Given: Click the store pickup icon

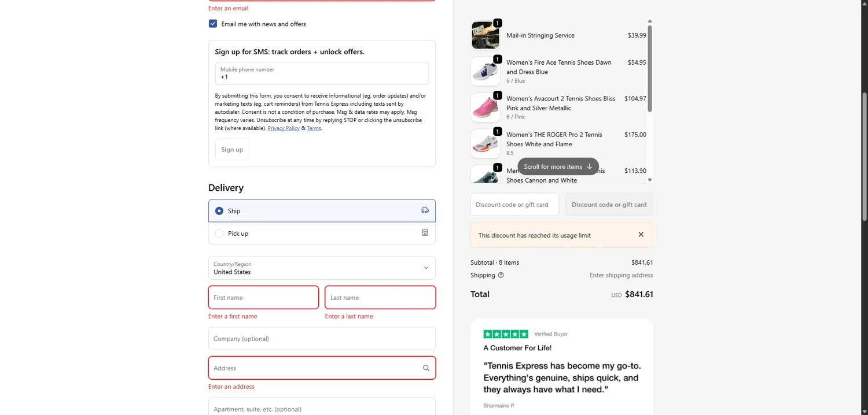Looking at the screenshot, I should (x=425, y=233).
